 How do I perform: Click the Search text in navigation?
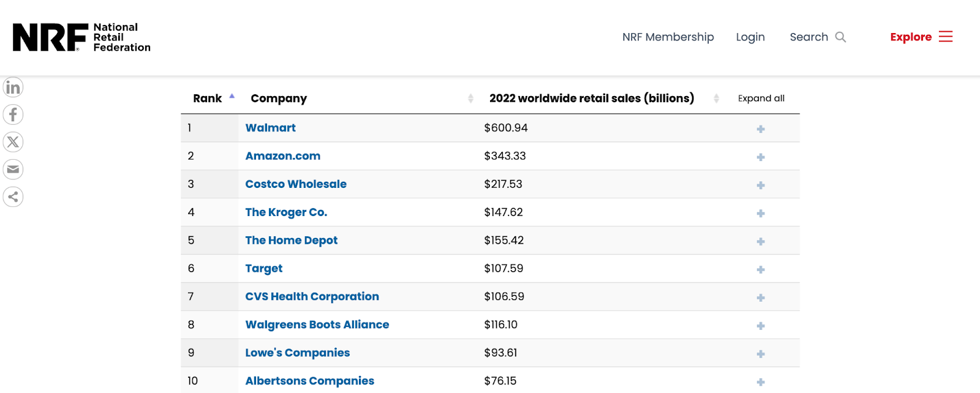tap(809, 37)
